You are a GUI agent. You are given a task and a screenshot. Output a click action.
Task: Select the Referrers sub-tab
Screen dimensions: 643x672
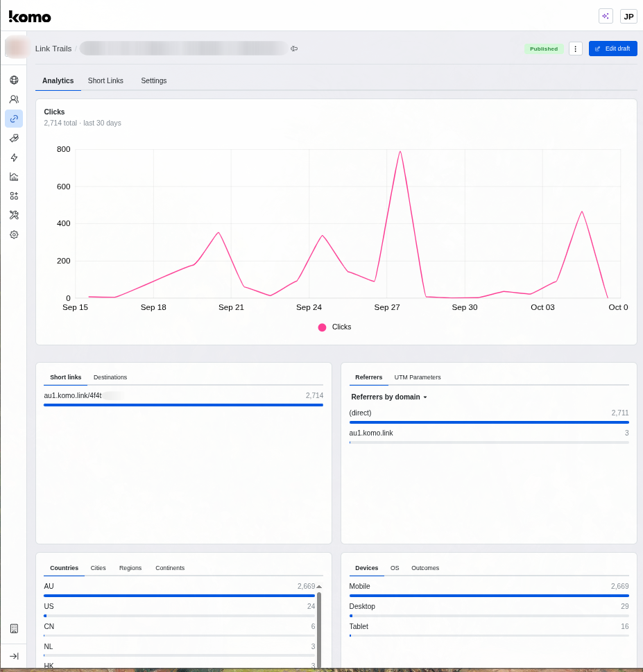pos(368,377)
